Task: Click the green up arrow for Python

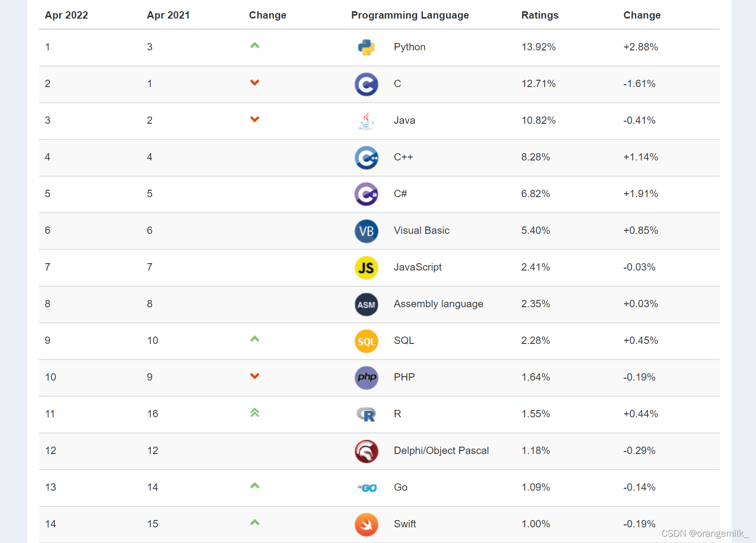Action: (255, 45)
